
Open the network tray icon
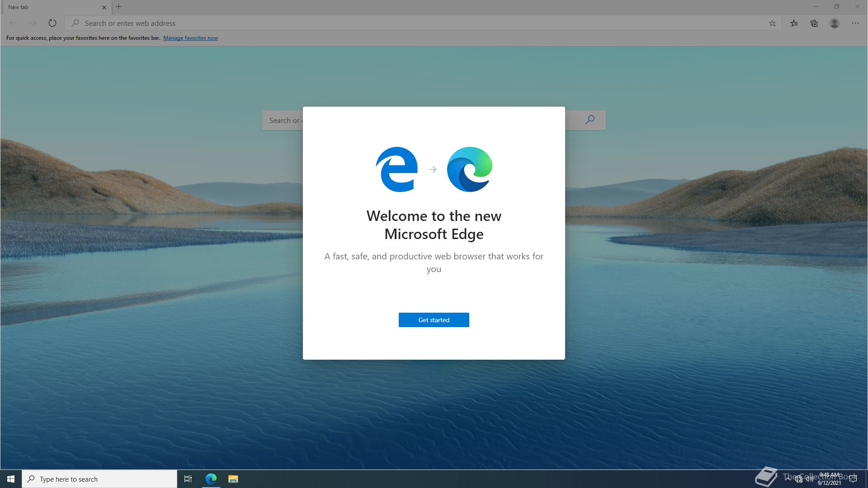point(799,479)
